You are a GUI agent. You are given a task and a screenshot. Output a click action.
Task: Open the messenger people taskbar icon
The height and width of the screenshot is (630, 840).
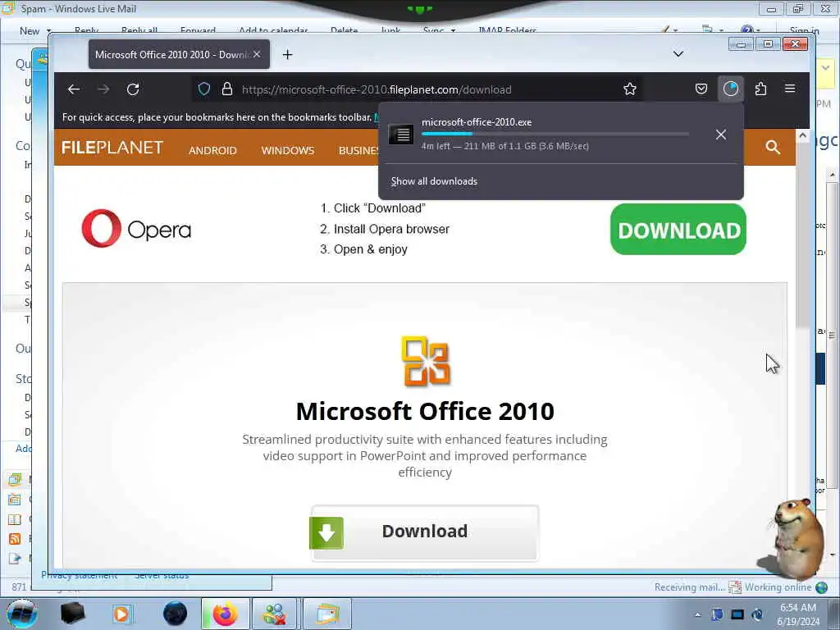tap(274, 614)
